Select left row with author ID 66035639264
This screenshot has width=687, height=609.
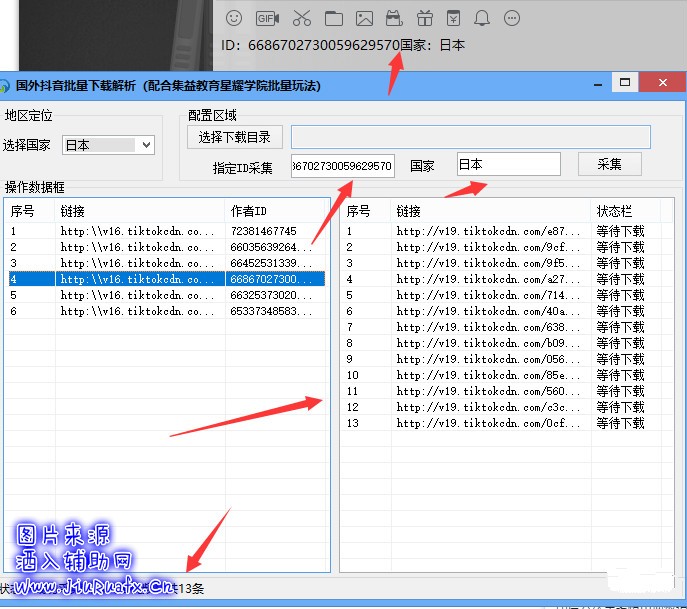point(166,247)
